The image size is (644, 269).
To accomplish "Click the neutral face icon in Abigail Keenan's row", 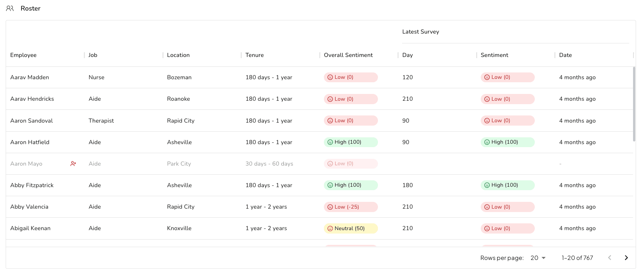I will 330,228.
